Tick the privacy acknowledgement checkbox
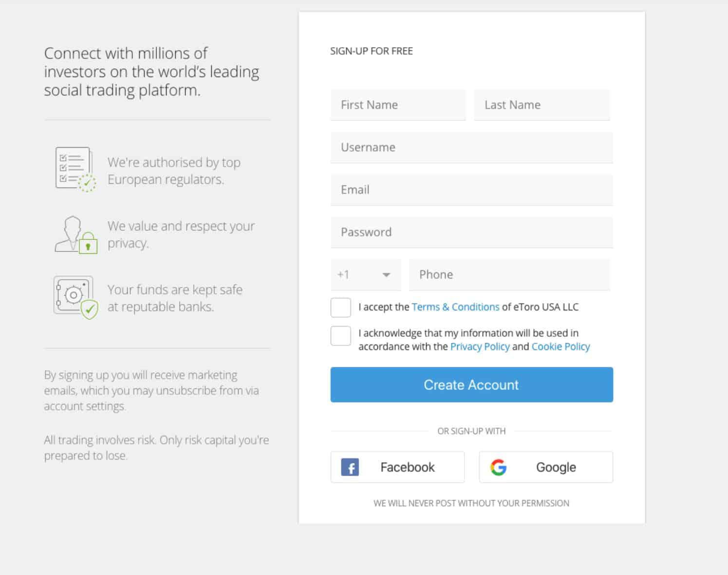 [340, 336]
